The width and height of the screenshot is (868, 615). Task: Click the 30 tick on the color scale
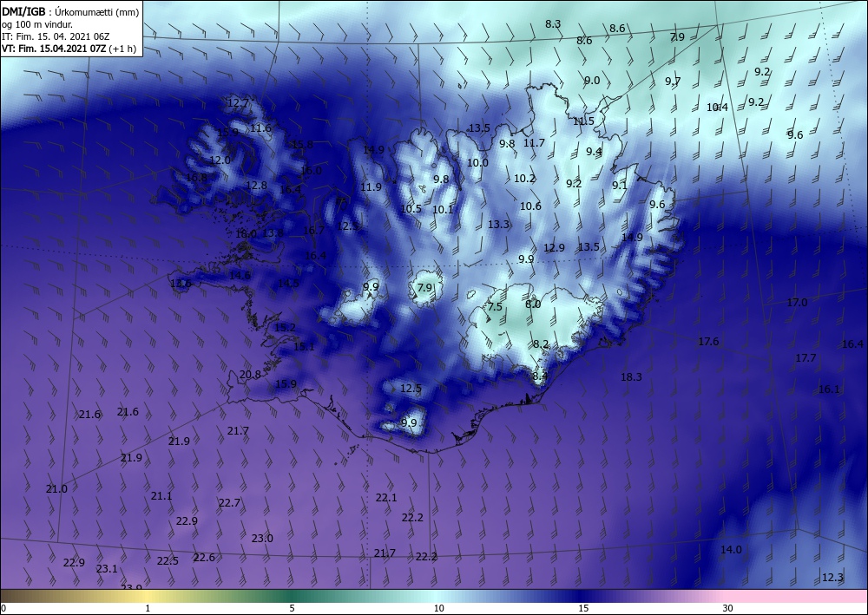coord(728,608)
